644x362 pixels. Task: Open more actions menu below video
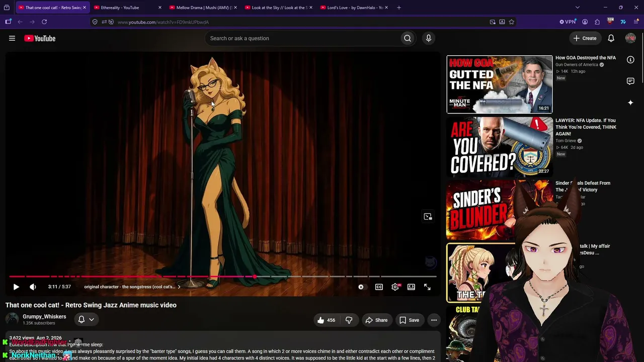(x=434, y=320)
